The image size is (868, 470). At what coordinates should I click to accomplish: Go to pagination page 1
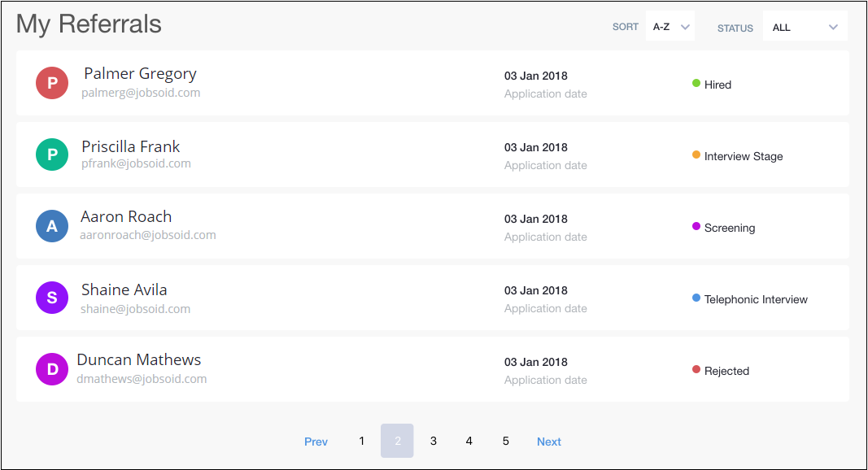(362, 441)
